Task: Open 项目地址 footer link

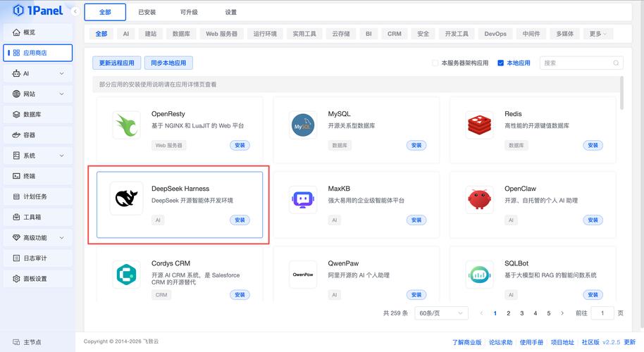Action: click(x=562, y=342)
